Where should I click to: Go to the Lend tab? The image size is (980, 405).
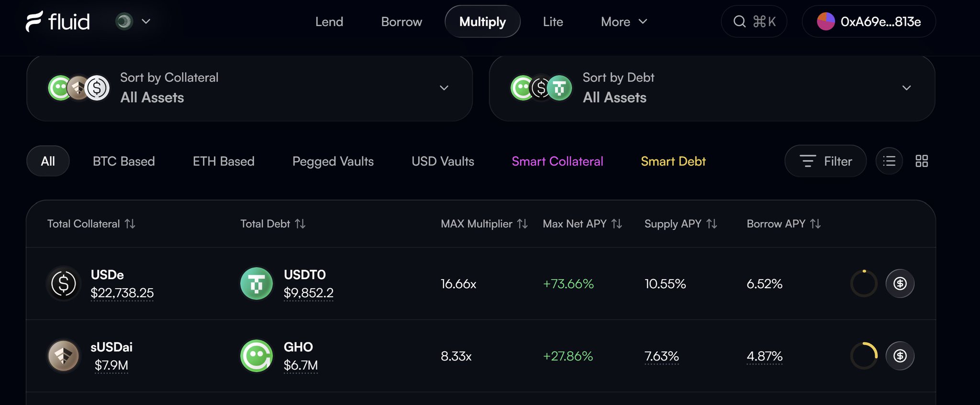point(329,22)
